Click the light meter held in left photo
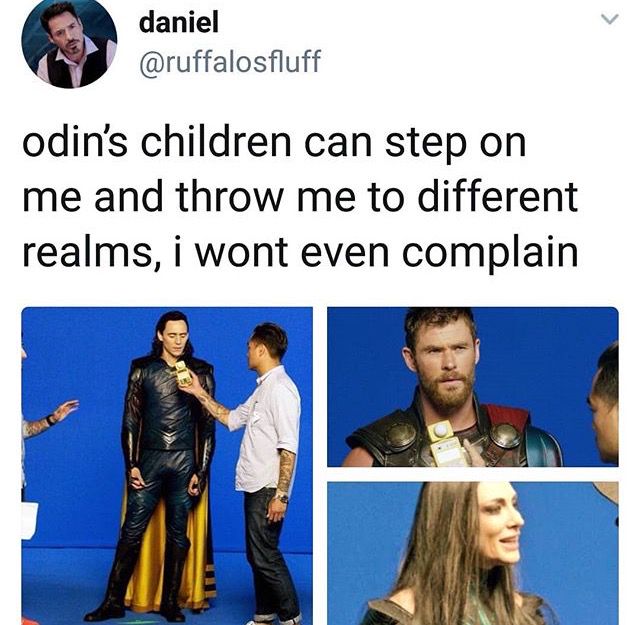Viewport: 640px width, 625px height. (182, 373)
